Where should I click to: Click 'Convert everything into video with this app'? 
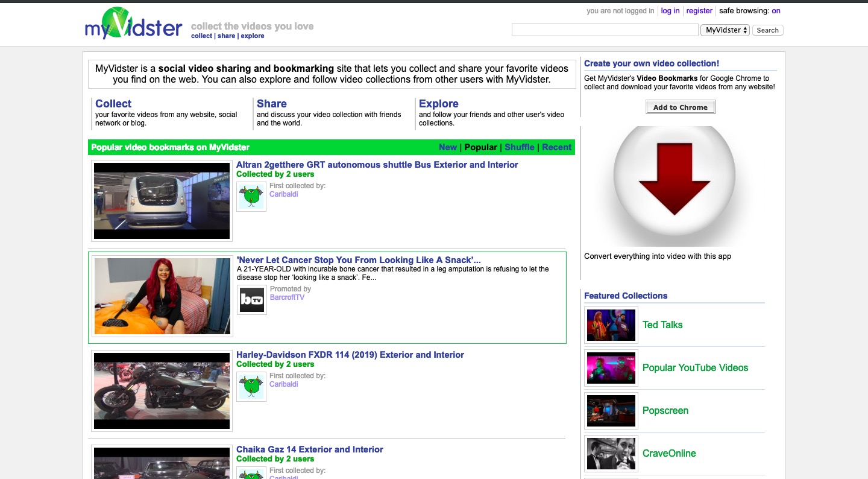658,256
